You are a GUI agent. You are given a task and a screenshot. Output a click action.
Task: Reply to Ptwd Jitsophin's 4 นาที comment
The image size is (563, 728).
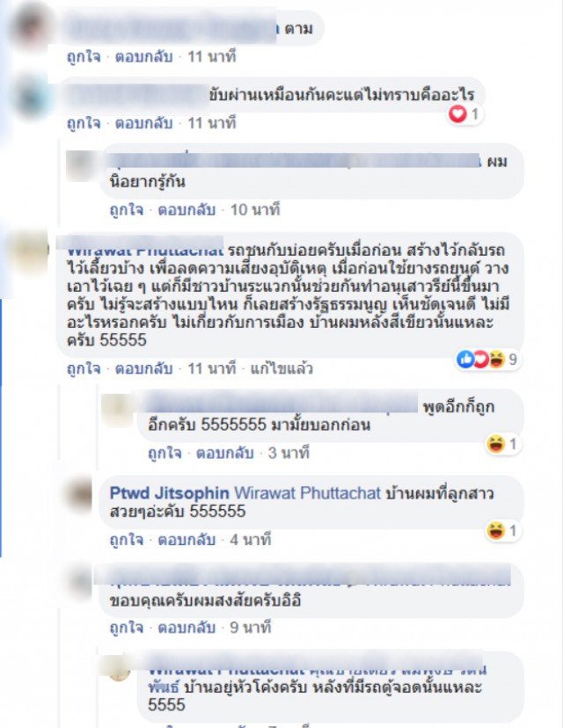(186, 540)
